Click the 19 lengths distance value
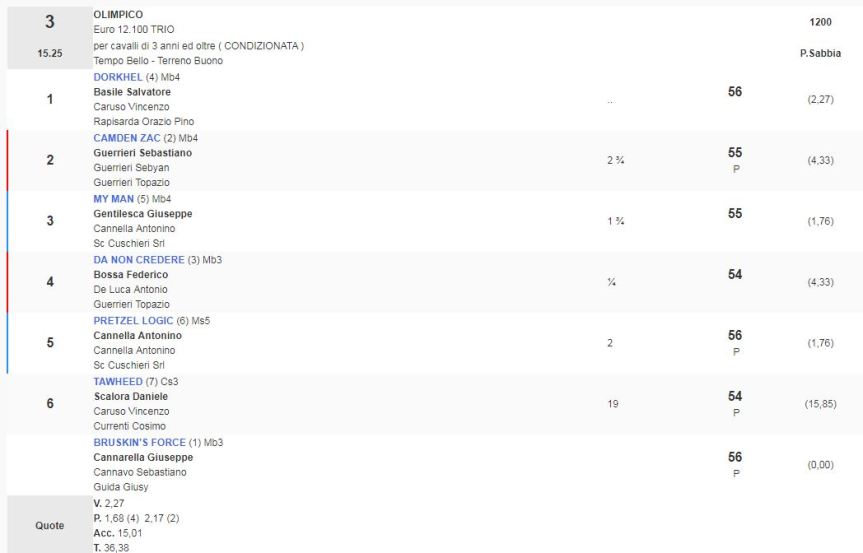The width and height of the screenshot is (863, 553). tap(613, 405)
